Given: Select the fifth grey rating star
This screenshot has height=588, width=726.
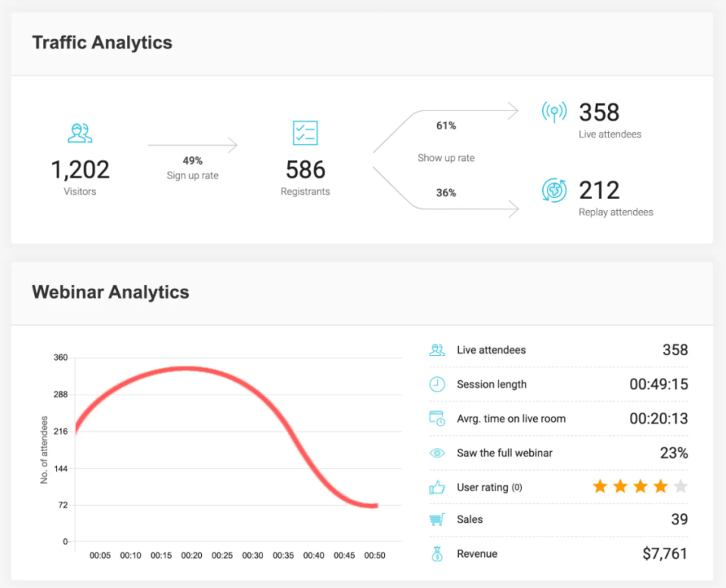Looking at the screenshot, I should click(x=681, y=486).
